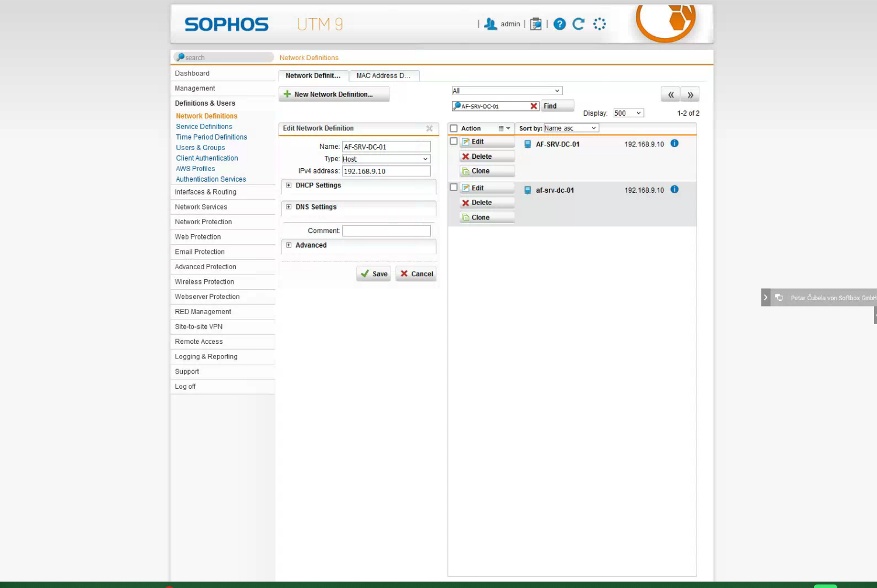Go to previous page with double arrow
The width and height of the screenshot is (877, 588).
(671, 95)
